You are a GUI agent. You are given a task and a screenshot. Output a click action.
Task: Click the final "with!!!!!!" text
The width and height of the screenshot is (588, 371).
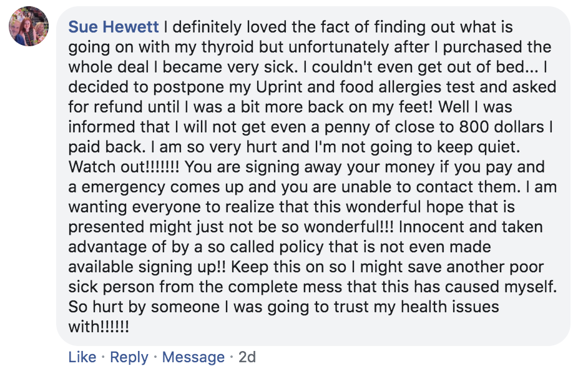coord(99,327)
